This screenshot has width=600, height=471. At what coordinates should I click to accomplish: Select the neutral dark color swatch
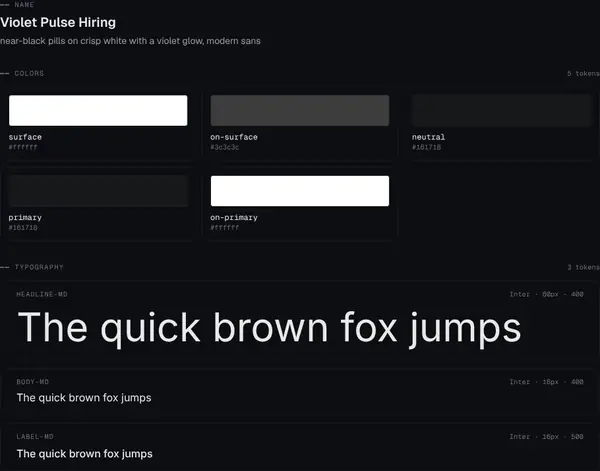[x=502, y=110]
